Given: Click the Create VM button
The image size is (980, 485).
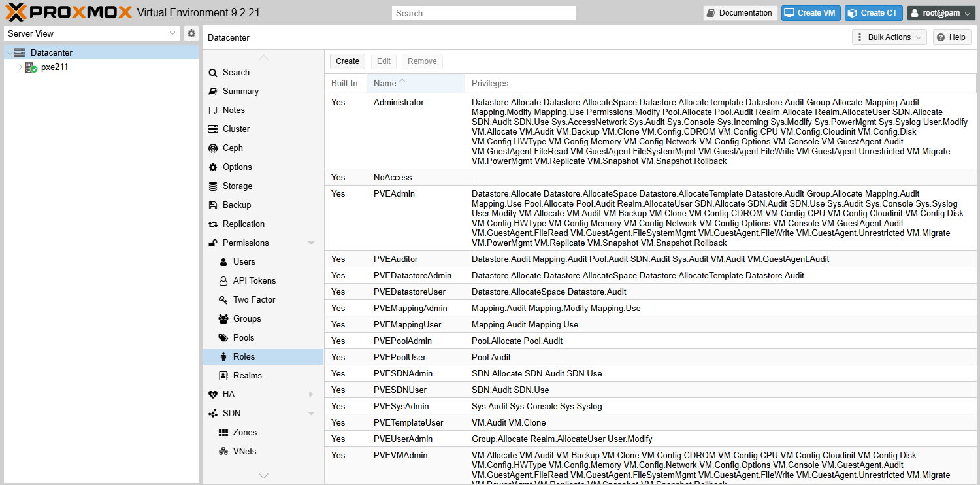Looking at the screenshot, I should pos(811,13).
